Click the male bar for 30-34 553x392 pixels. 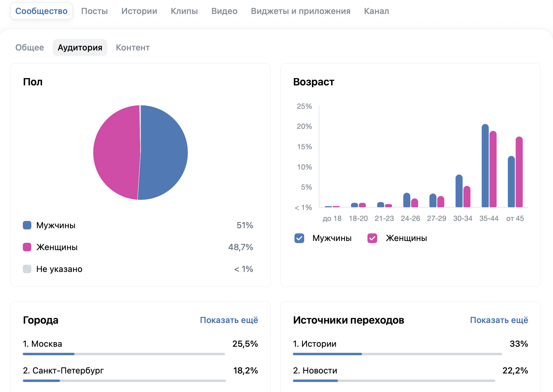[459, 191]
